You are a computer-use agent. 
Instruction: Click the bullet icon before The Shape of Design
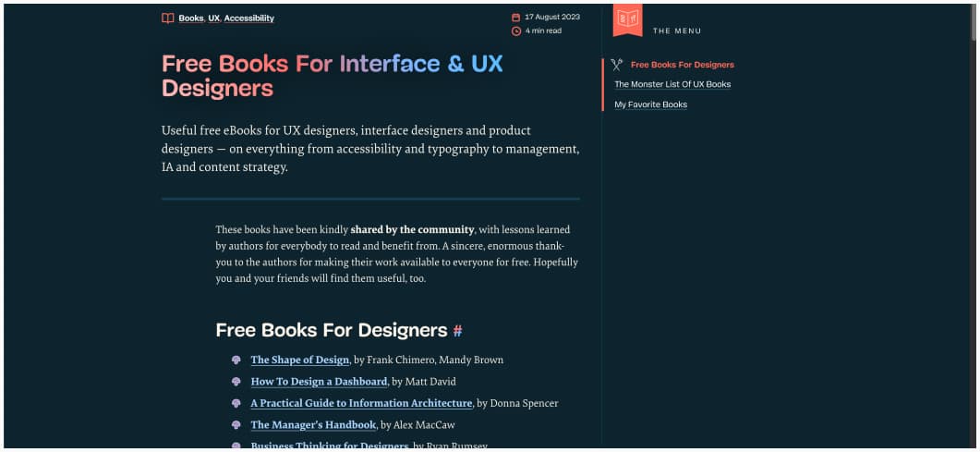pos(236,360)
